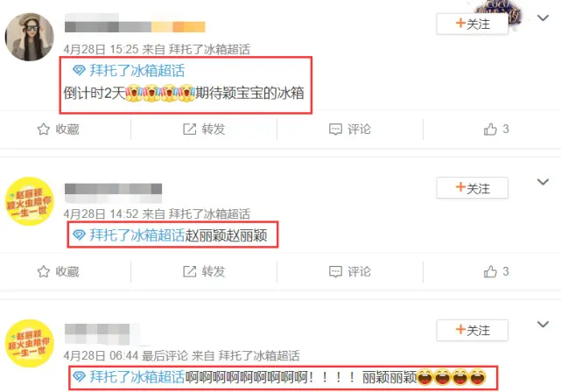Image resolution: width=561 pixels, height=392 pixels.
Task: Click the repost icon on first post
Action: [x=190, y=129]
